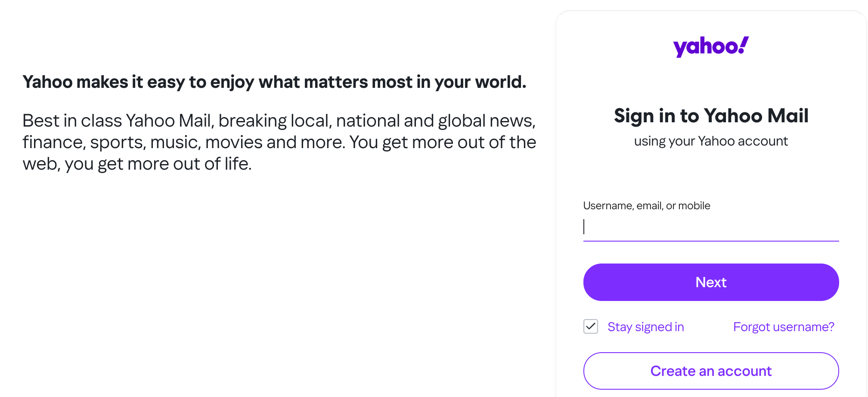
Task: Open Create an account
Action: coord(711,371)
